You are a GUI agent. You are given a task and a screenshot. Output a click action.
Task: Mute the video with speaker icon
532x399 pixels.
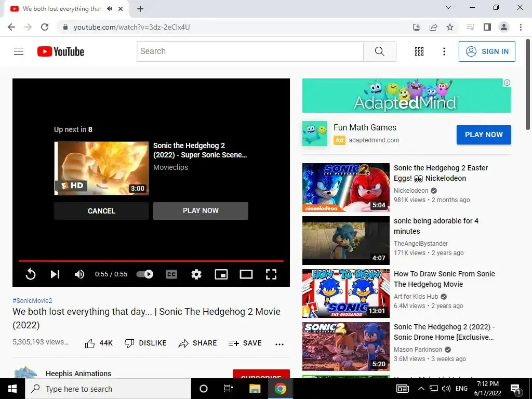tap(79, 274)
